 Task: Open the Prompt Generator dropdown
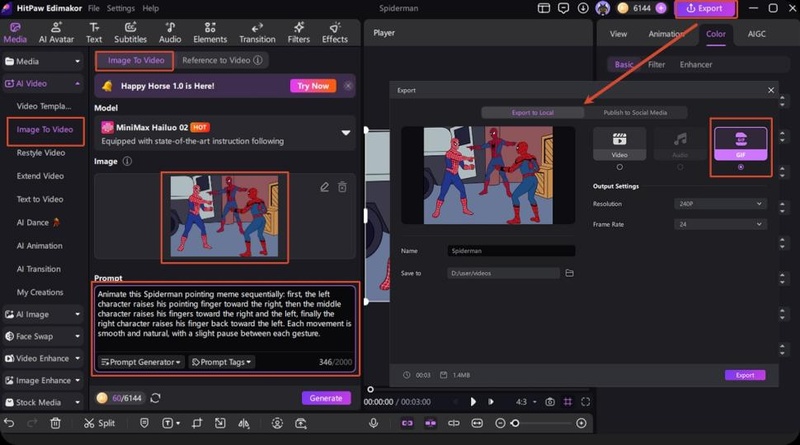[x=141, y=362]
